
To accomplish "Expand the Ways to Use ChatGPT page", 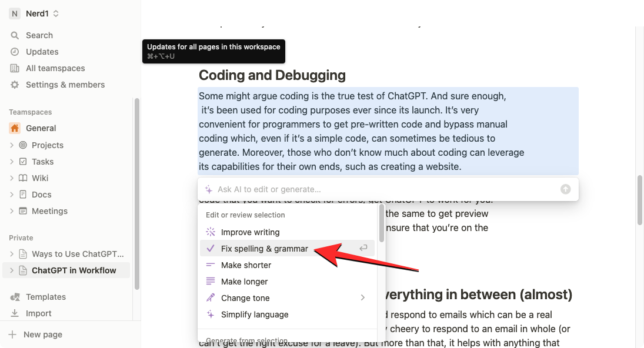I will click(12, 254).
